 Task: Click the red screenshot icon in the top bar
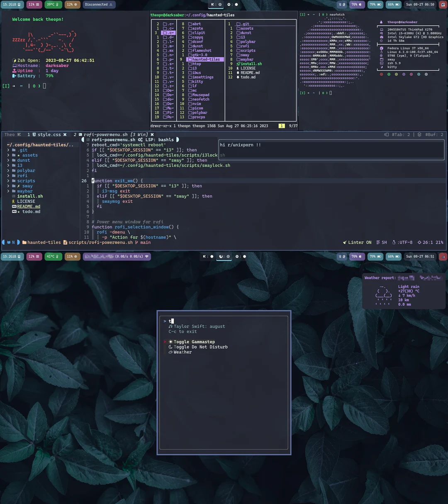[x=442, y=5]
